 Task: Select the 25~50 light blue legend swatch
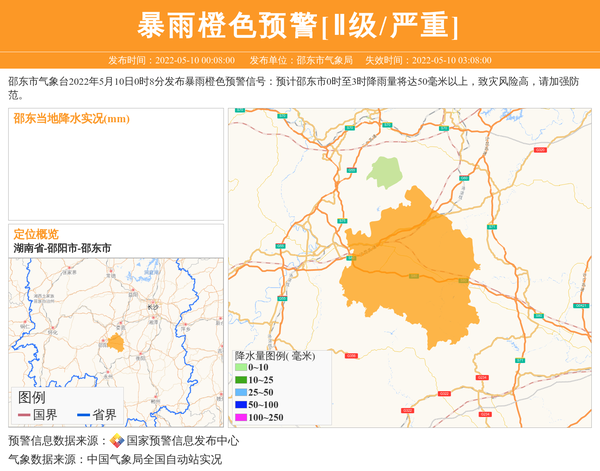tap(241, 392)
